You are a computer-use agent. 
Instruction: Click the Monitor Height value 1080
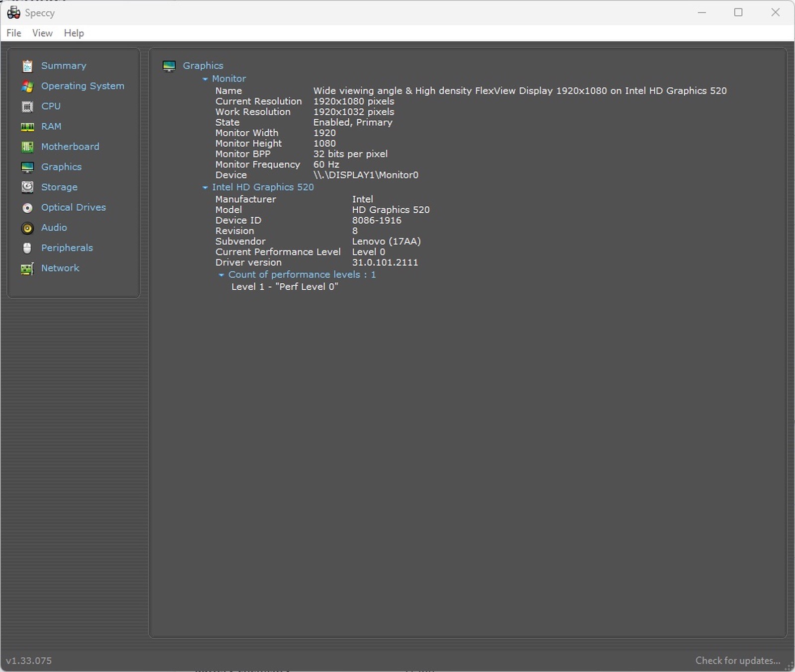click(x=324, y=143)
